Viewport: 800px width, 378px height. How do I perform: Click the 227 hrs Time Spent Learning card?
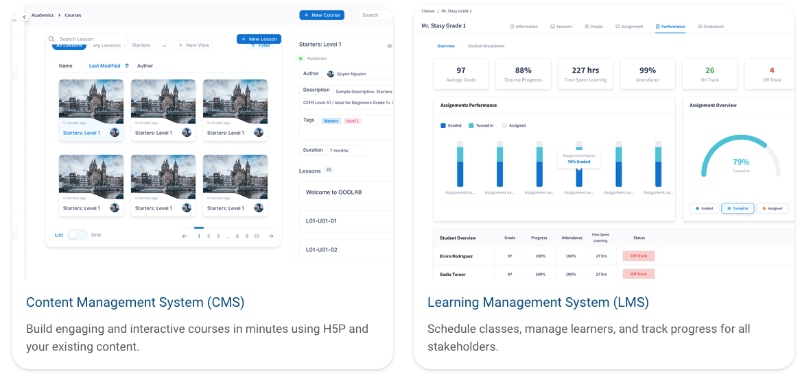click(x=585, y=74)
